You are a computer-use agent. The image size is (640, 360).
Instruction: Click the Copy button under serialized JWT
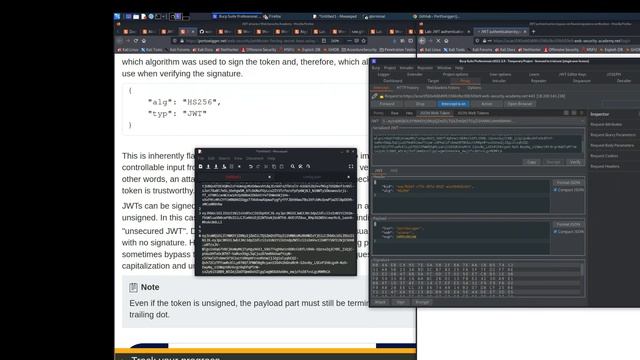pyautogui.click(x=531, y=162)
